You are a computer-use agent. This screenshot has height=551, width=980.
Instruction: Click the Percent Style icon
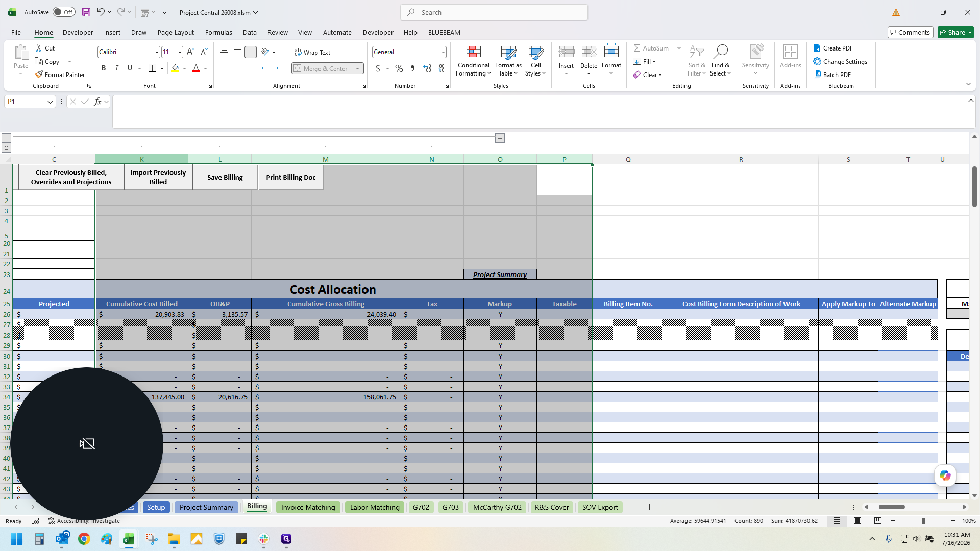(399, 68)
